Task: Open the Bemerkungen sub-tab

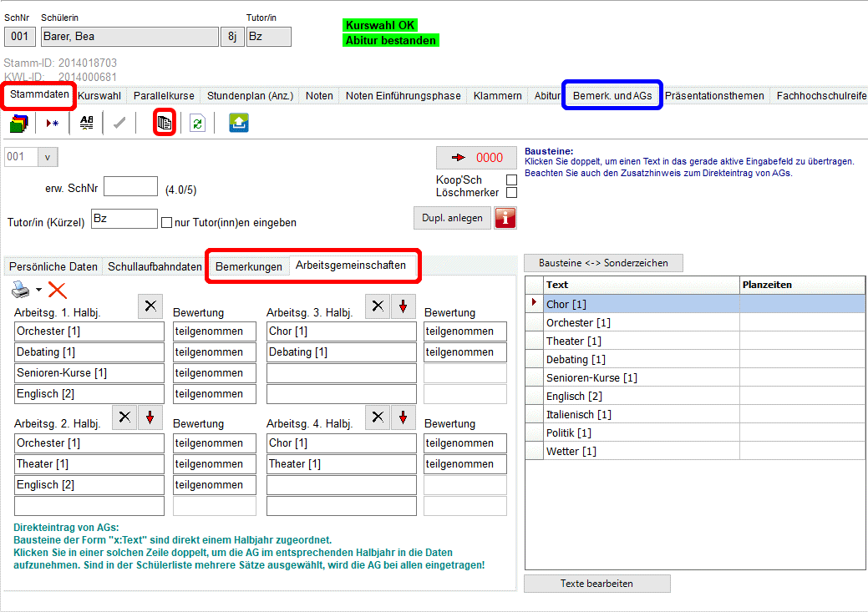Action: [x=249, y=267]
